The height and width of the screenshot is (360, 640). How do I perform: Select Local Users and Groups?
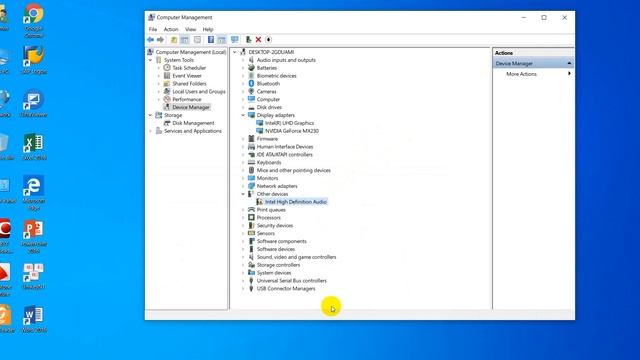click(x=199, y=91)
